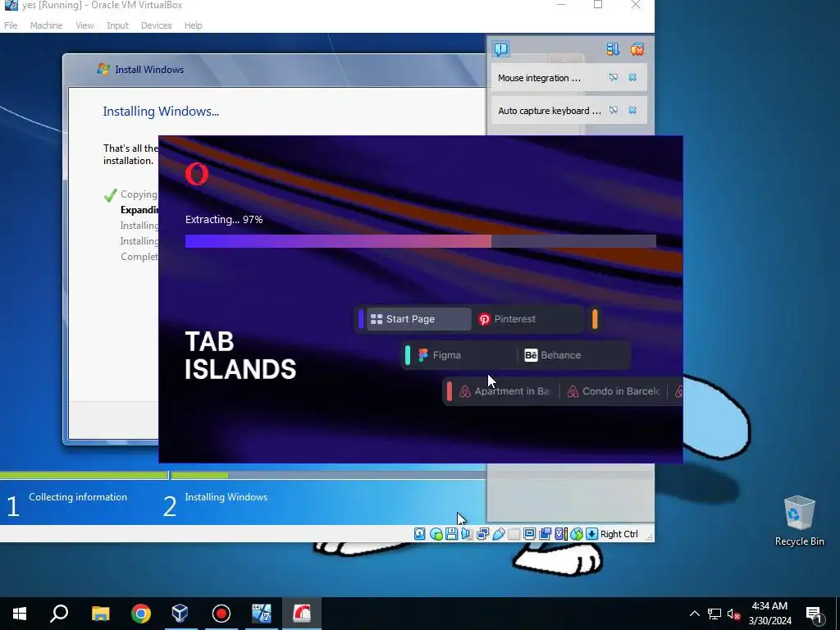Launch Google Chrome from taskbar
The width and height of the screenshot is (840, 630).
point(141,614)
